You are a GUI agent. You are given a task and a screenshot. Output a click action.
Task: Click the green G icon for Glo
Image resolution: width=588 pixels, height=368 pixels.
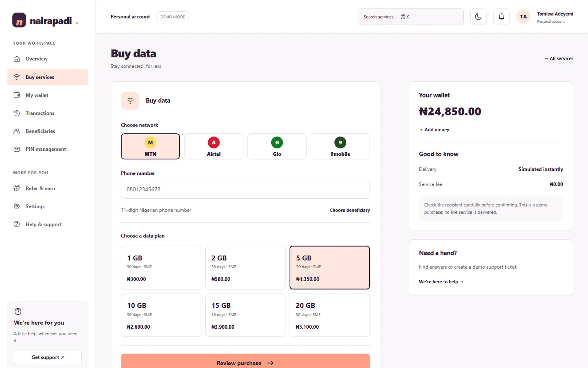pyautogui.click(x=277, y=142)
